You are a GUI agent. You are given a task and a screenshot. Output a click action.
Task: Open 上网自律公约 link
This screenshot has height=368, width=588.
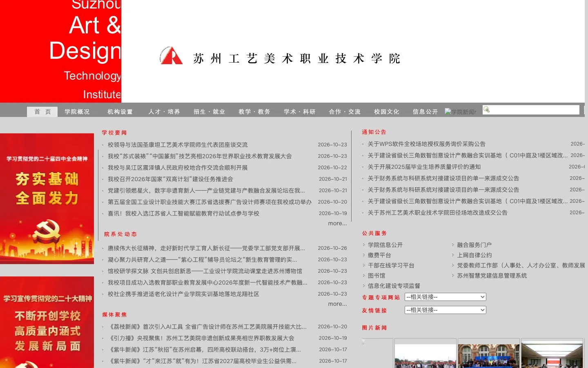pos(474,255)
